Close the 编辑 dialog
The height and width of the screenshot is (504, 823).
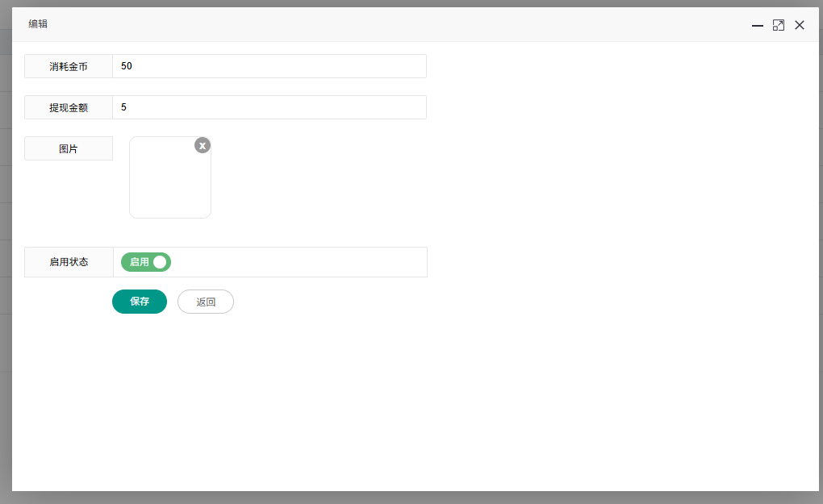coord(800,25)
